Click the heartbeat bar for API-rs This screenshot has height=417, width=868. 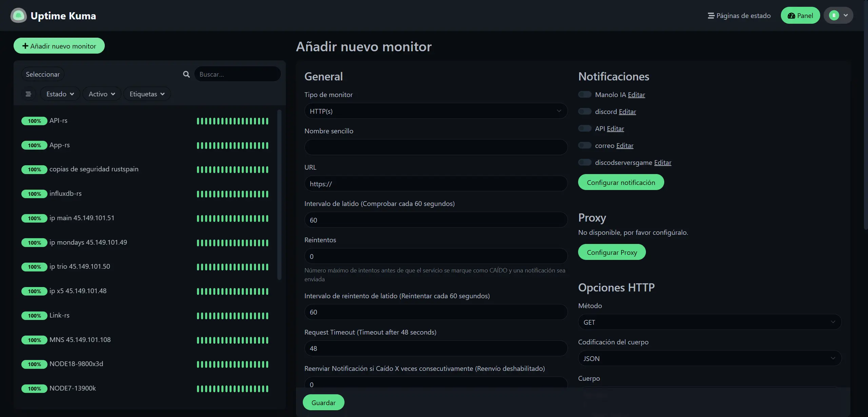click(233, 121)
